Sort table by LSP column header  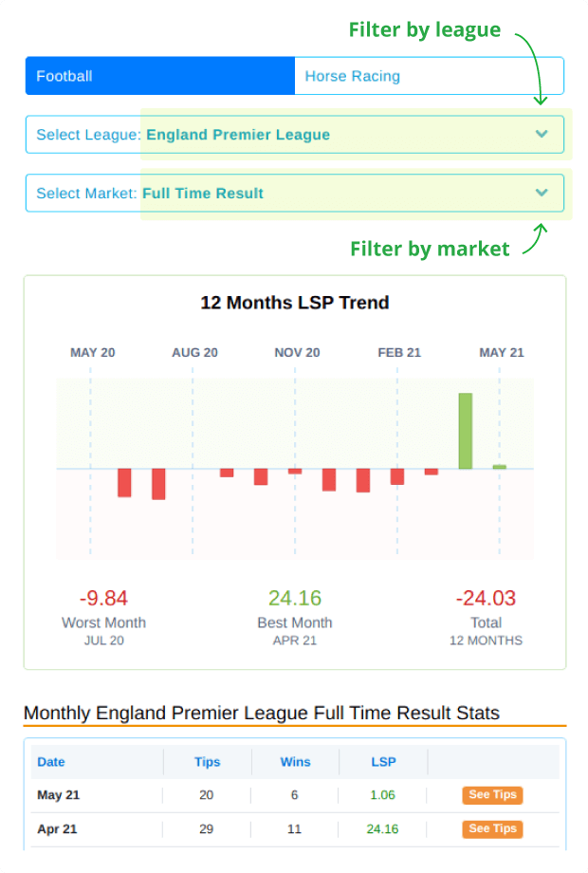383,762
